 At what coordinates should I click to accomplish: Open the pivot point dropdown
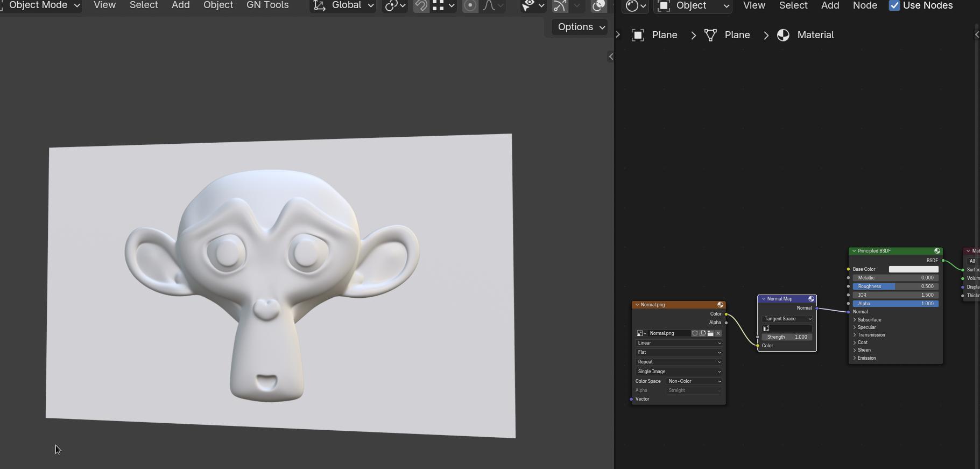point(395,5)
